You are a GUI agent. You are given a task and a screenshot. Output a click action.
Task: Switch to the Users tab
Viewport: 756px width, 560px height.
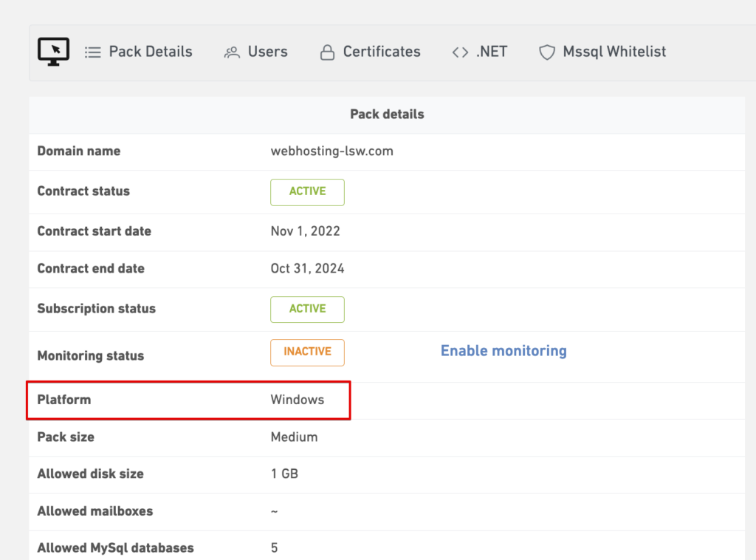click(x=256, y=52)
